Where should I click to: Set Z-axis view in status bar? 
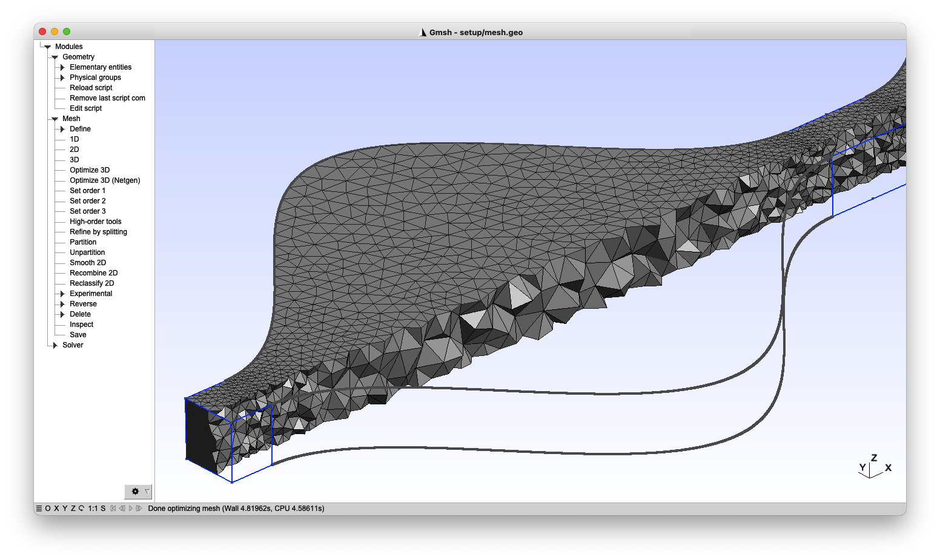point(73,509)
